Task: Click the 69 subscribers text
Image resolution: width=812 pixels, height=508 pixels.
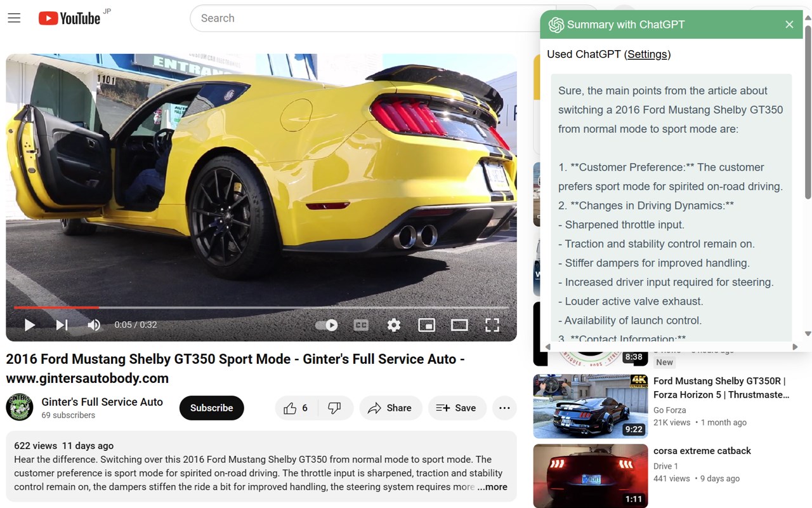Action: (x=69, y=415)
